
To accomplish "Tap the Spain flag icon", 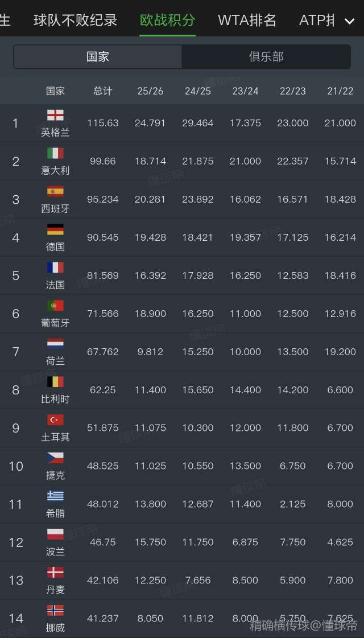I will pos(55,191).
